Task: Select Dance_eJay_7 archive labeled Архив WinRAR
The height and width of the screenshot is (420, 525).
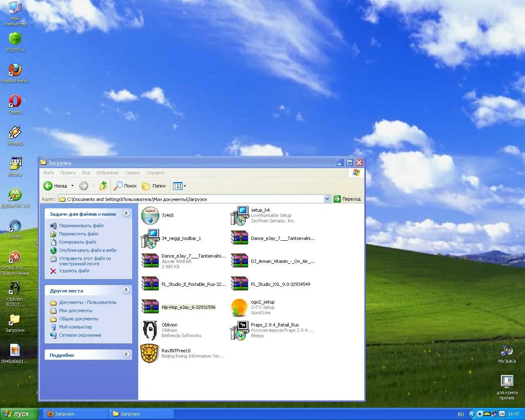Action: point(183,261)
